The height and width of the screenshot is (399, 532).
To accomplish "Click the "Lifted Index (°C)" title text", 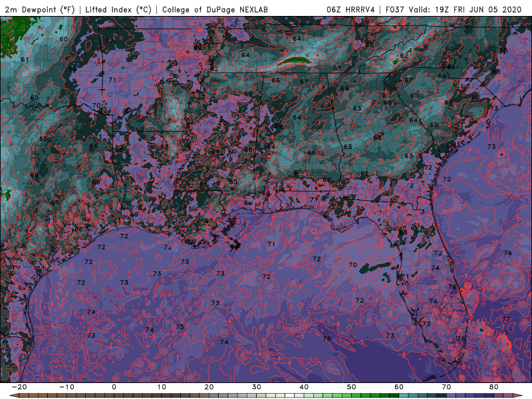I will [x=118, y=9].
